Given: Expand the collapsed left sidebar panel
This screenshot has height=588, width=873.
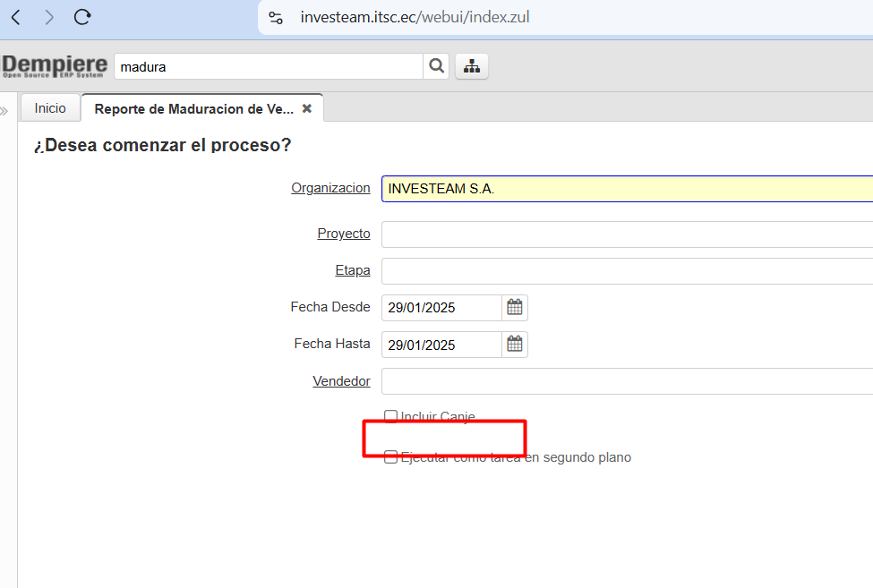Looking at the screenshot, I should (x=4, y=111).
